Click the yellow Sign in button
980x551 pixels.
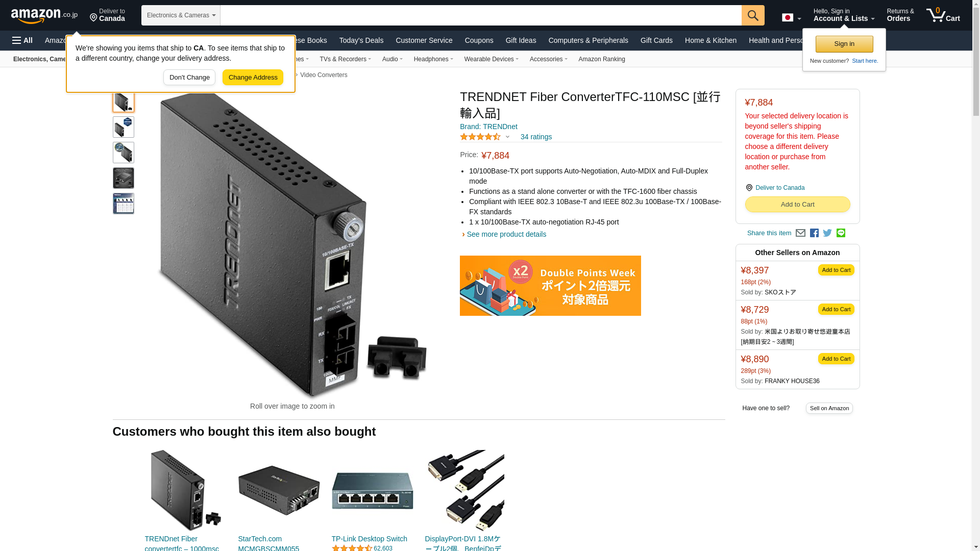click(x=844, y=44)
